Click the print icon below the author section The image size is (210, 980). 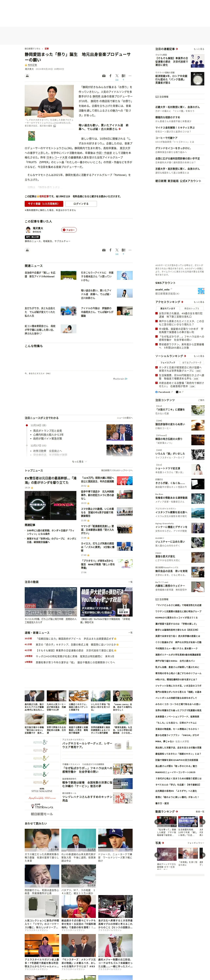pos(27,250)
